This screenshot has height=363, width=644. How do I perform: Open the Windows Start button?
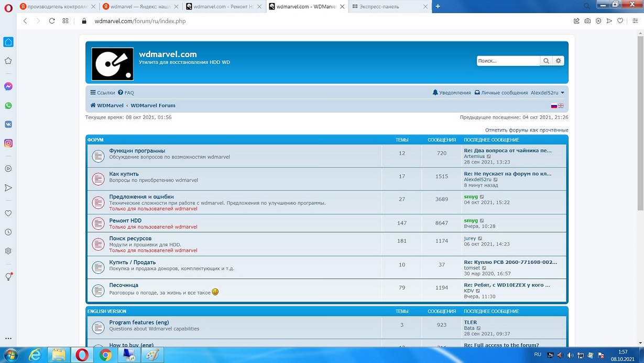(10, 355)
